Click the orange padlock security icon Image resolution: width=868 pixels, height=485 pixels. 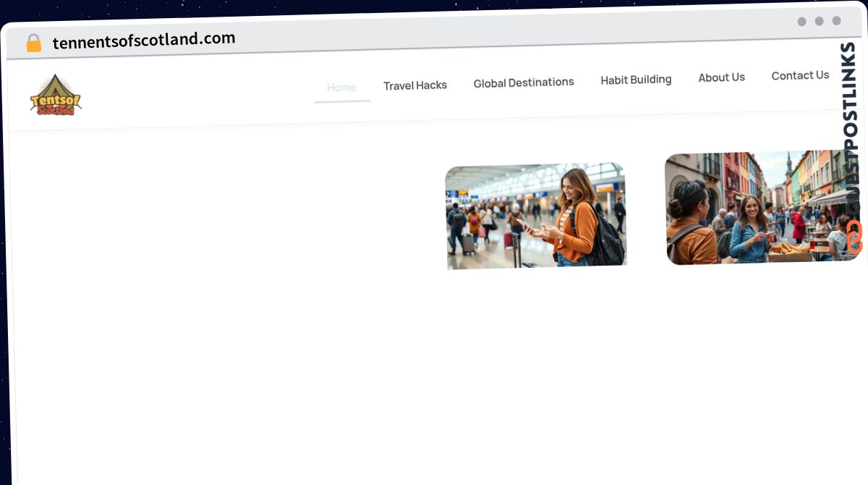(33, 43)
